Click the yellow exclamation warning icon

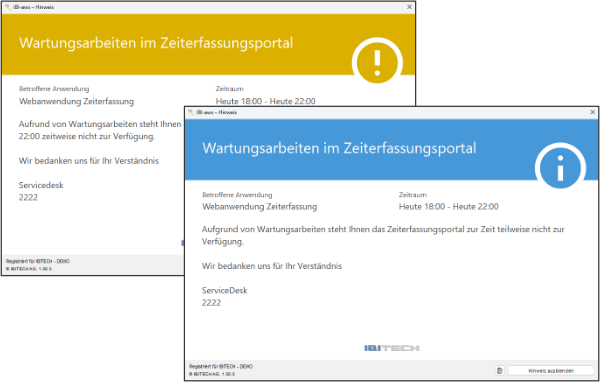pos(377,63)
